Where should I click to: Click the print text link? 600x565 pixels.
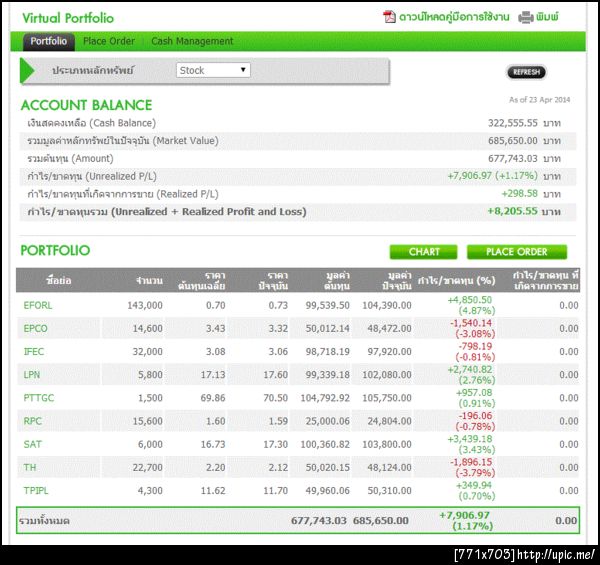547,17
